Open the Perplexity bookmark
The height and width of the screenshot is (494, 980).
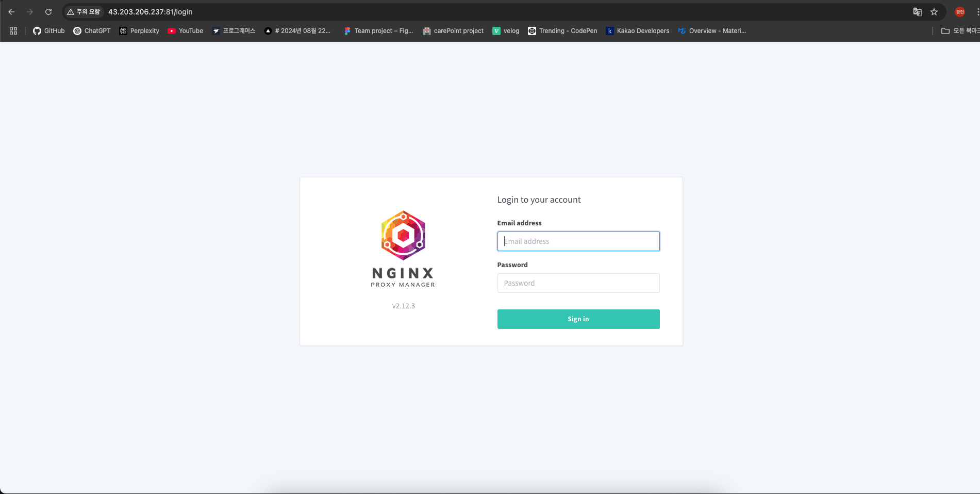pyautogui.click(x=139, y=31)
